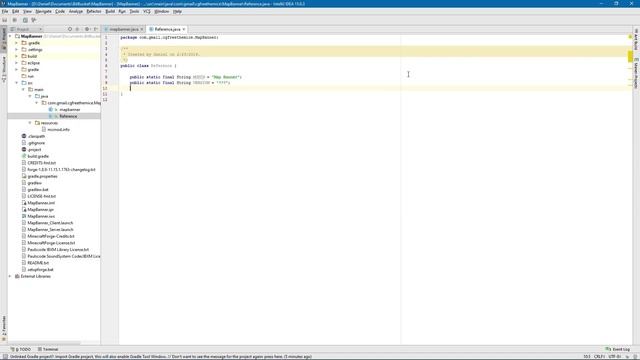Open the Code menu
The height and width of the screenshot is (360, 640).
60,11
